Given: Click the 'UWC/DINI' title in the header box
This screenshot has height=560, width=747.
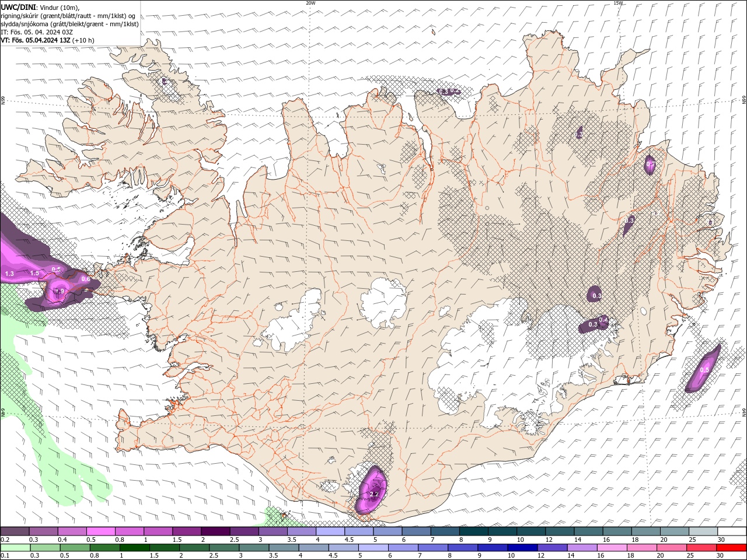Looking at the screenshot, I should [17, 7].
